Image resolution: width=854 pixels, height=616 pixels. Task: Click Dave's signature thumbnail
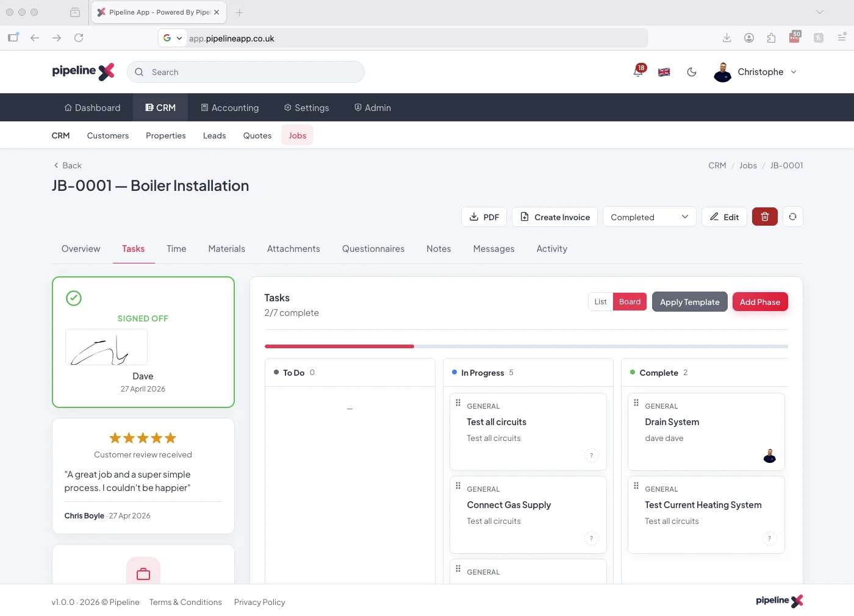[106, 347]
